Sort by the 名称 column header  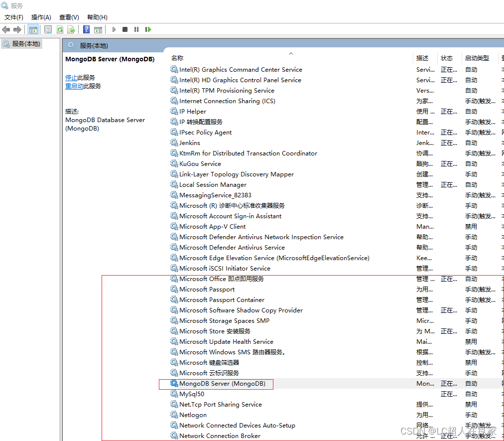(177, 58)
